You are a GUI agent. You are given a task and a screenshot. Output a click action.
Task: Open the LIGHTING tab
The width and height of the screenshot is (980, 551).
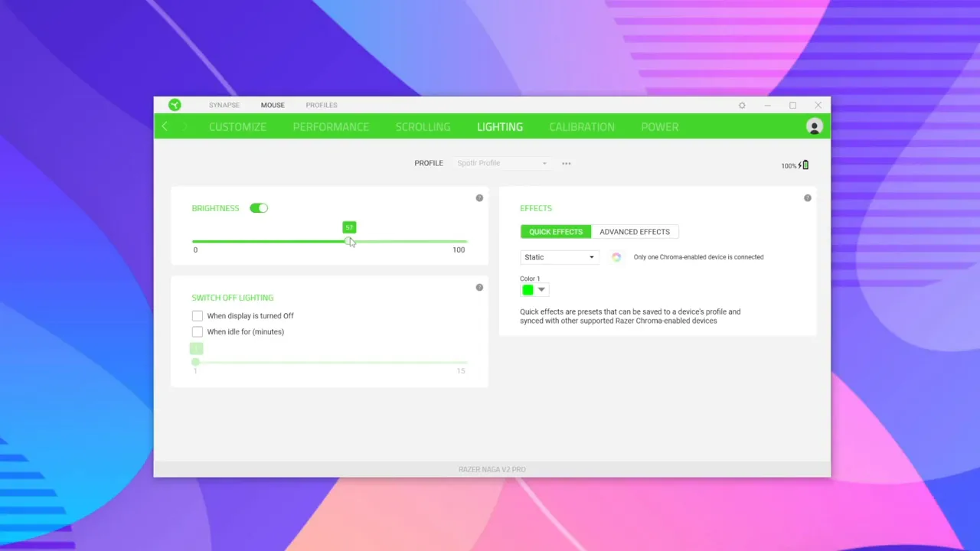click(x=500, y=127)
